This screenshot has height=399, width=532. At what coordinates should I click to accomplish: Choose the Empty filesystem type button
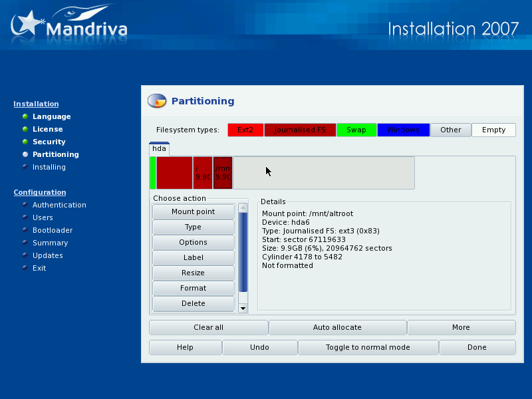pos(493,130)
